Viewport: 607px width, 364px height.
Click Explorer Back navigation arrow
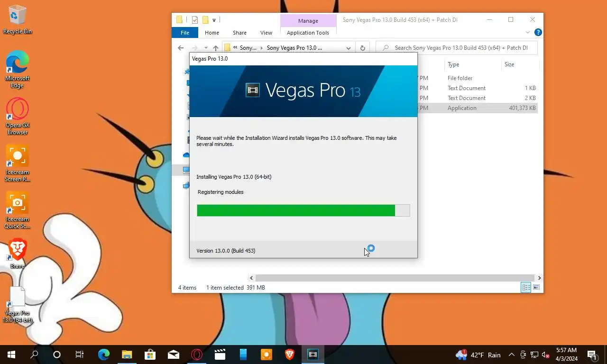pos(181,48)
